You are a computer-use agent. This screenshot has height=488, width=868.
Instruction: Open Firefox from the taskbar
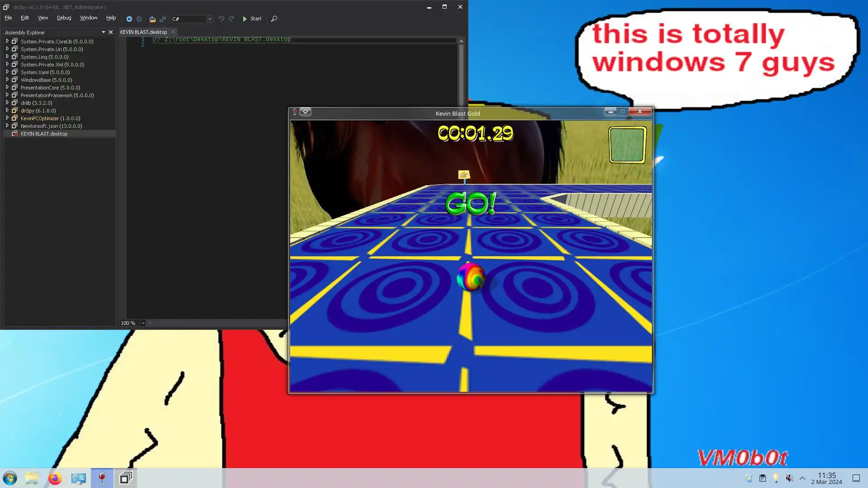point(55,478)
